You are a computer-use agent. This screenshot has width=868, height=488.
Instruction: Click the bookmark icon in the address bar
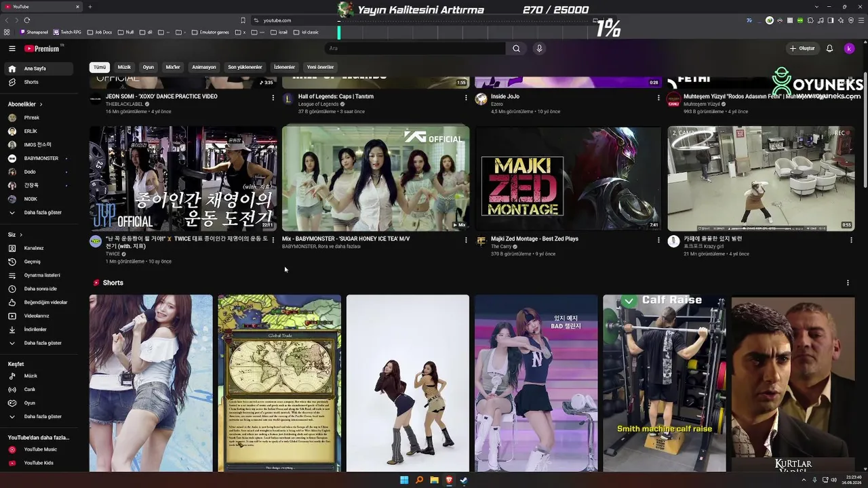243,20
